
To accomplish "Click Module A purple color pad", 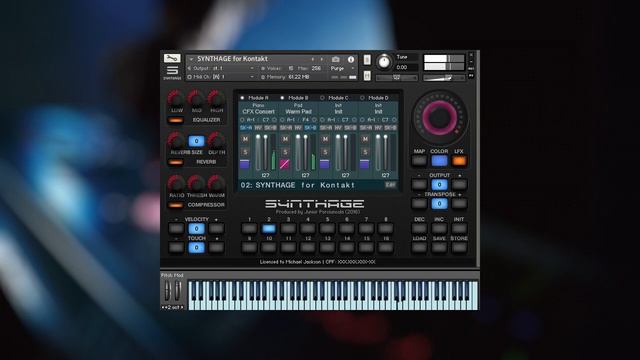I will (x=244, y=164).
